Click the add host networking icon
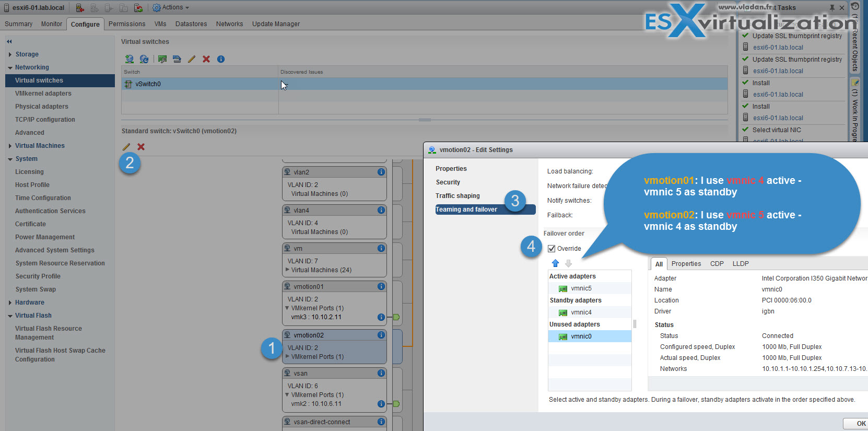The height and width of the screenshot is (431, 868). 129,59
